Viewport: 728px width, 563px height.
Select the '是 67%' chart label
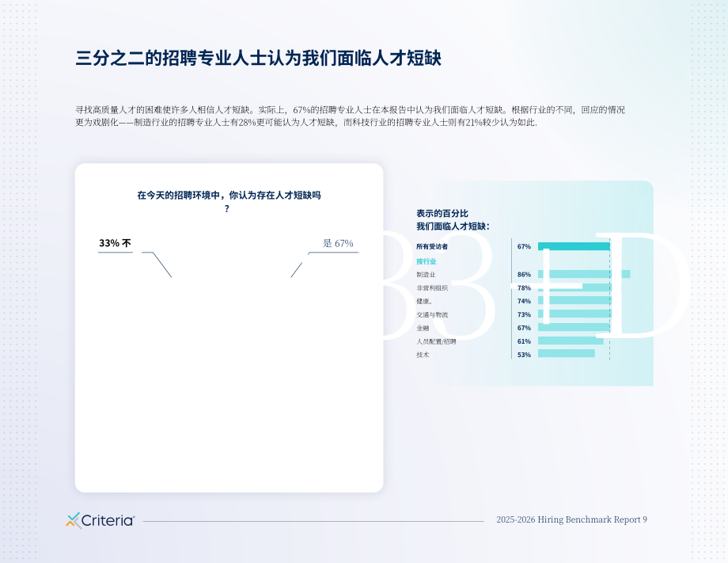click(338, 243)
